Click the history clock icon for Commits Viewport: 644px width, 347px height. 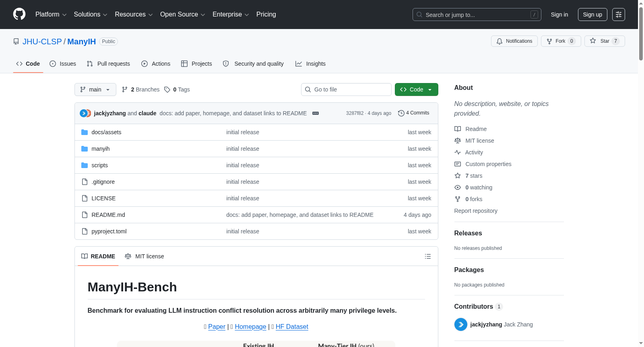tap(401, 113)
